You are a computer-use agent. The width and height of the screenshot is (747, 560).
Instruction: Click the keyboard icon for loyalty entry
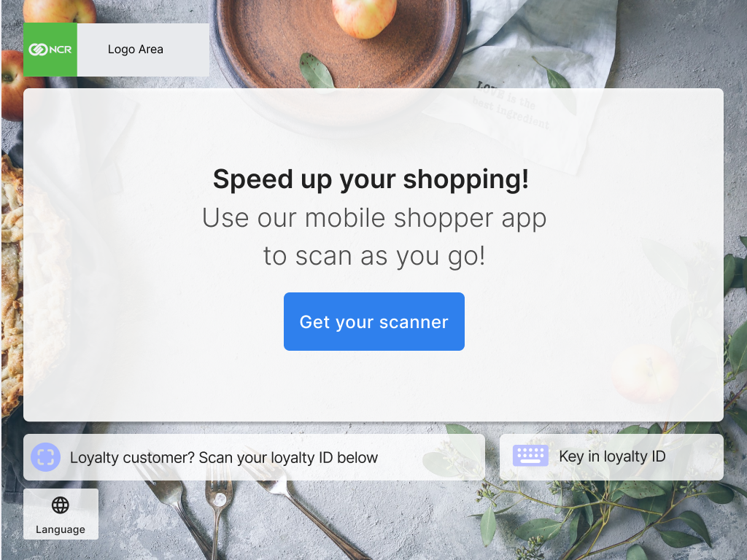pyautogui.click(x=530, y=455)
